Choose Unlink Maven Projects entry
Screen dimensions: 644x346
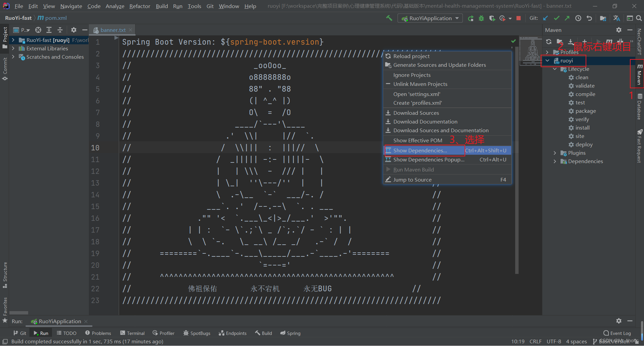tap(447, 84)
